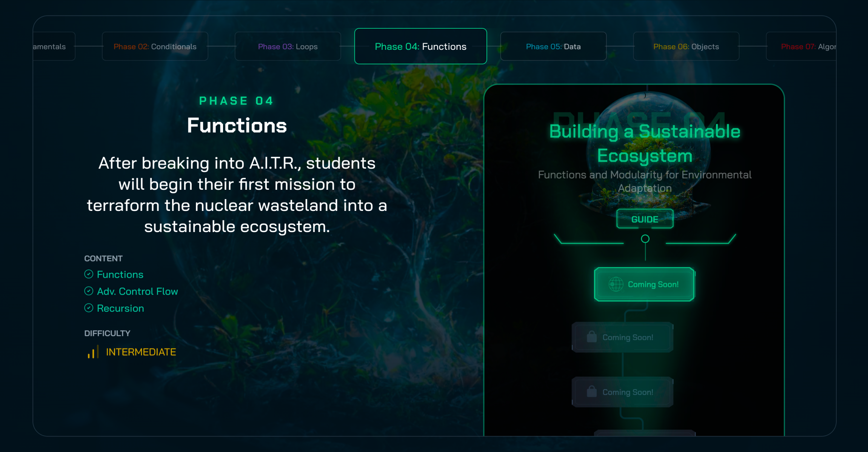Open the Phase 02: Conditionals tab
868x452 pixels.
tap(155, 46)
